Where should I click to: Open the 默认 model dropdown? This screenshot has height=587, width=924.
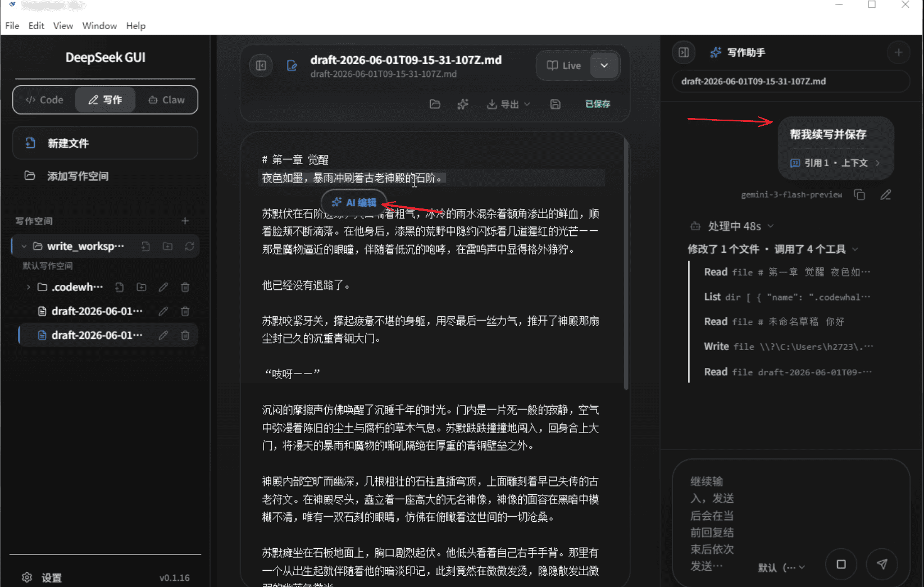781,567
